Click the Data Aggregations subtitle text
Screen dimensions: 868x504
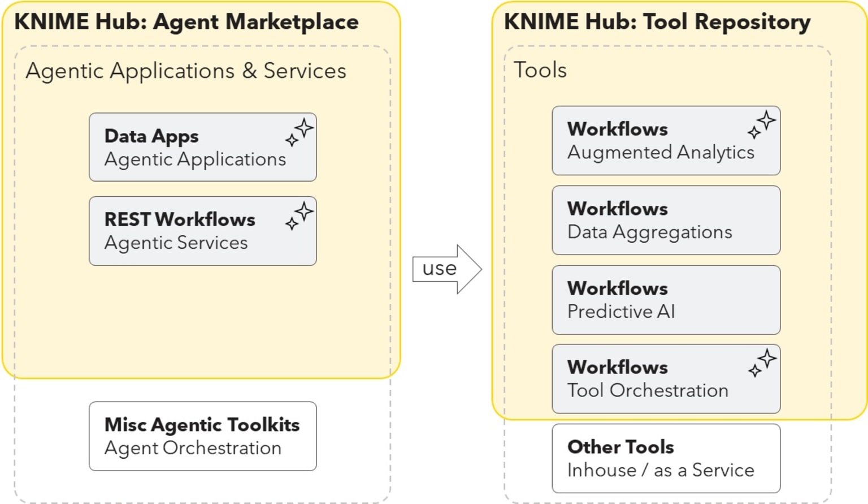(650, 232)
